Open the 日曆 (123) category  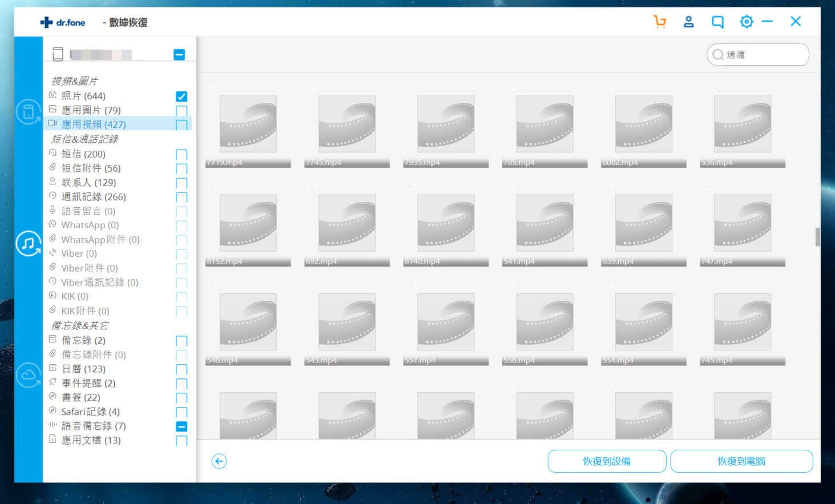pyautogui.click(x=83, y=369)
